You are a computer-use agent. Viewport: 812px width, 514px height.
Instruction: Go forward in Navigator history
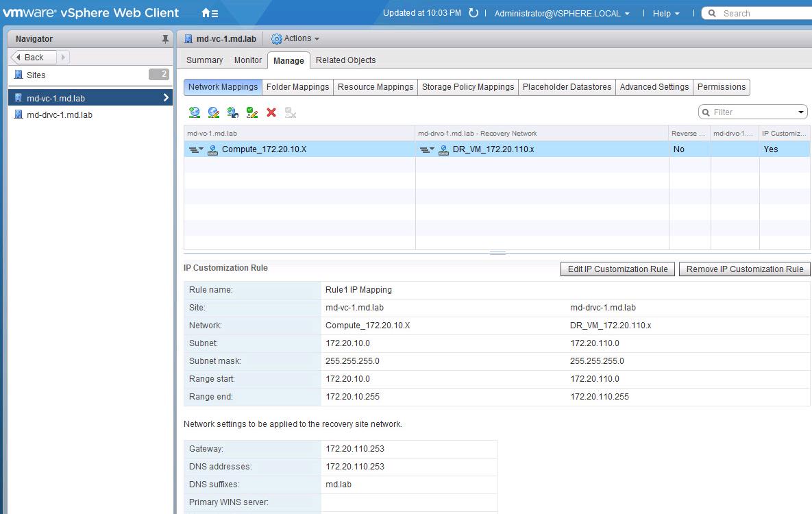tap(63, 57)
